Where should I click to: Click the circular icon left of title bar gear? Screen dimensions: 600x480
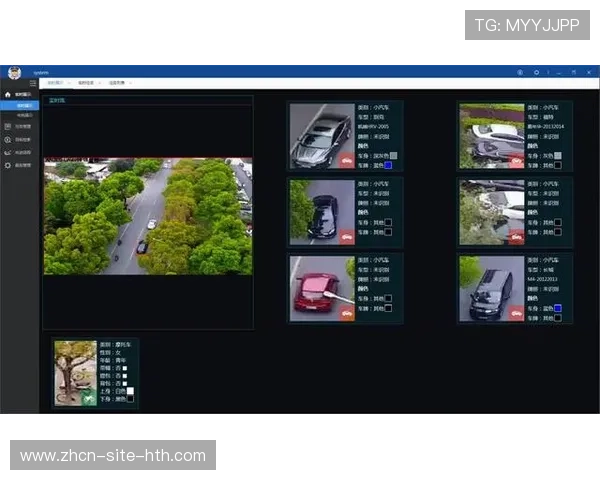520,73
